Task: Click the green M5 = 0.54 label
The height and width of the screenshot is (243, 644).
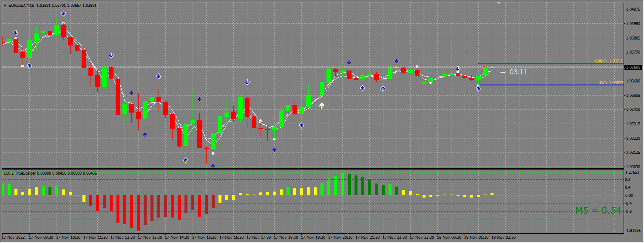Action: click(x=598, y=210)
